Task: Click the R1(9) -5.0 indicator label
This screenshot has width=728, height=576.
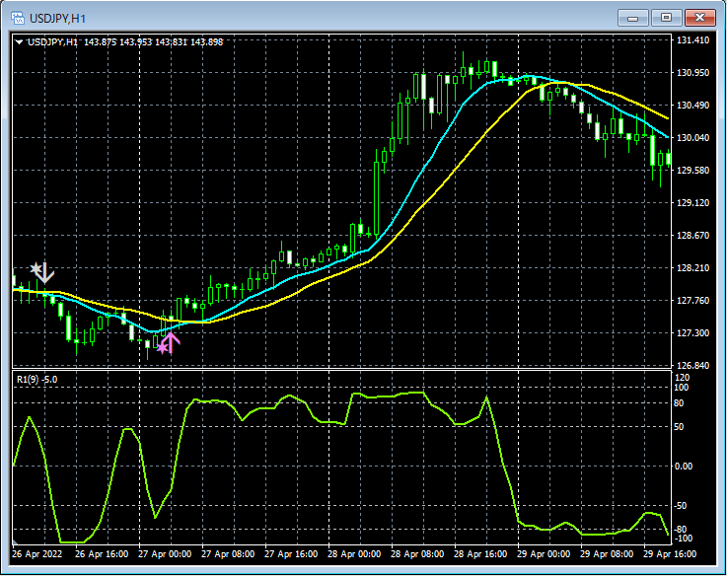Action: pos(37,379)
